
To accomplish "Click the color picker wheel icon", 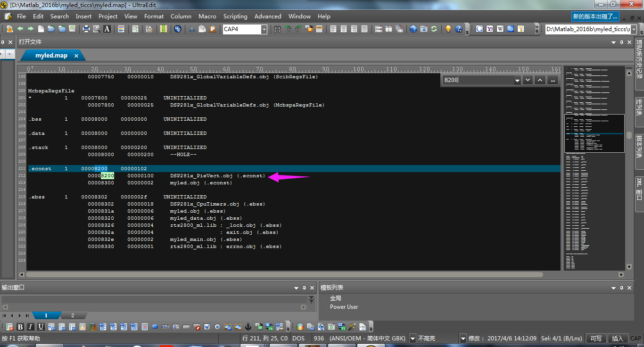I will pos(300,327).
